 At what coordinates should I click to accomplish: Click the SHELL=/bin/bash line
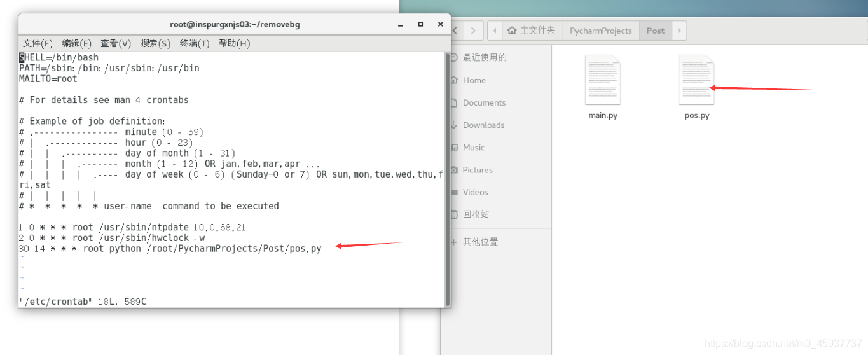(59, 57)
